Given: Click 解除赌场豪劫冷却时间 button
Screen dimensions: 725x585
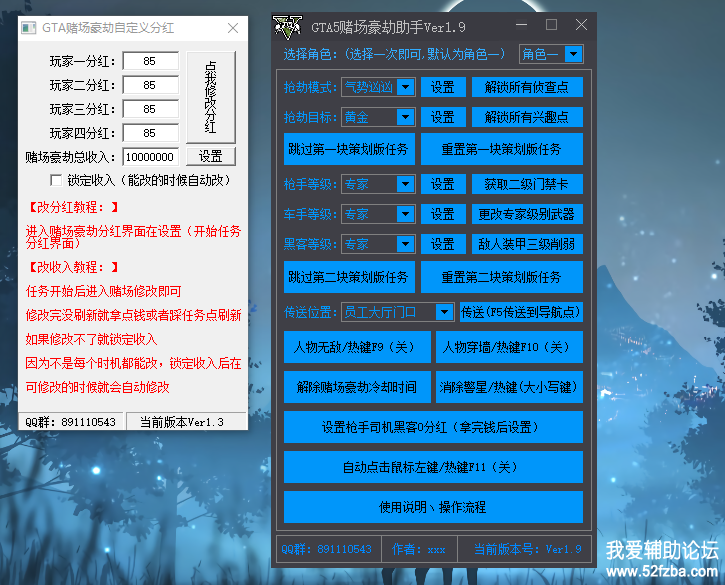Looking at the screenshot, I should (x=357, y=387).
